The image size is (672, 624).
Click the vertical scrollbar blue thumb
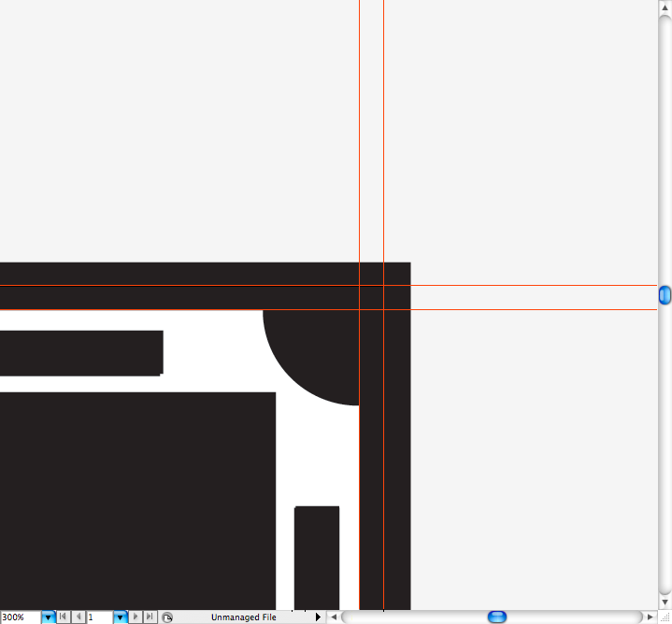pyautogui.click(x=665, y=295)
